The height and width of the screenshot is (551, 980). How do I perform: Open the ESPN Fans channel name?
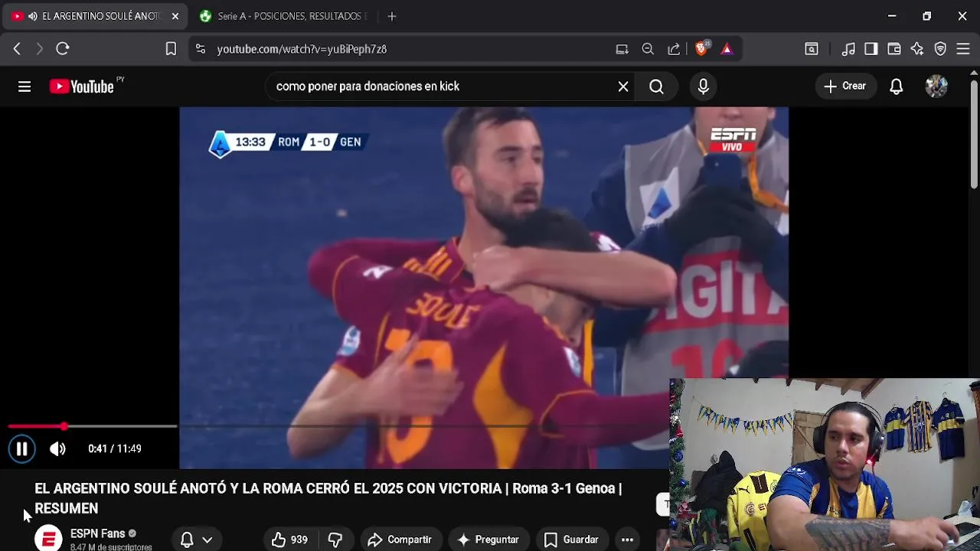coord(97,533)
